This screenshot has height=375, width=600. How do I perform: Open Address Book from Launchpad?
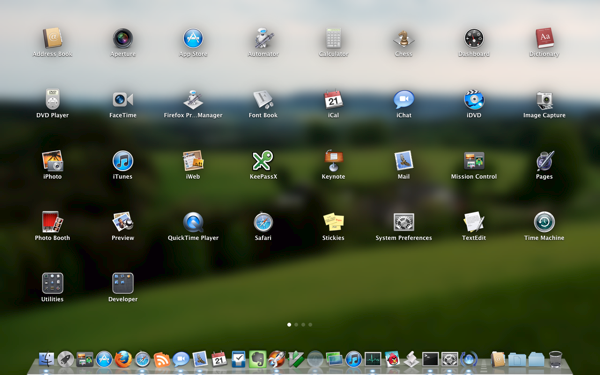52,38
